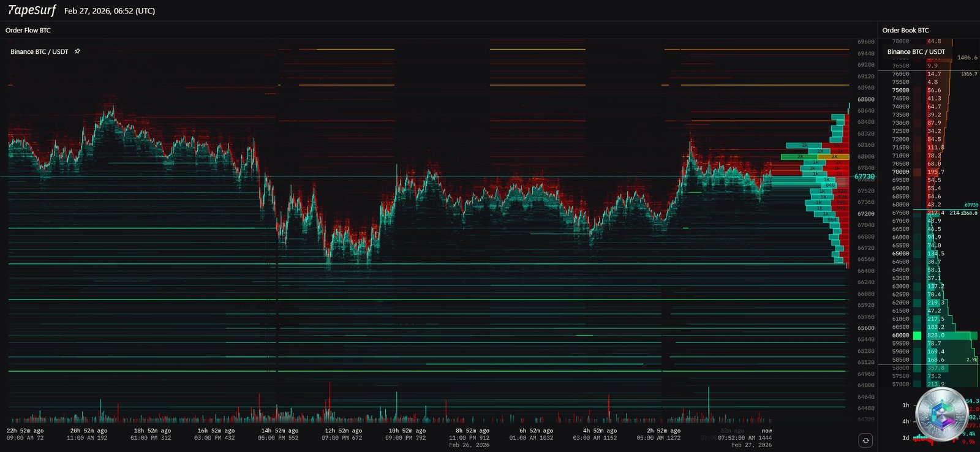Click the 69600 price axis label
980x452 pixels.
tap(866, 42)
